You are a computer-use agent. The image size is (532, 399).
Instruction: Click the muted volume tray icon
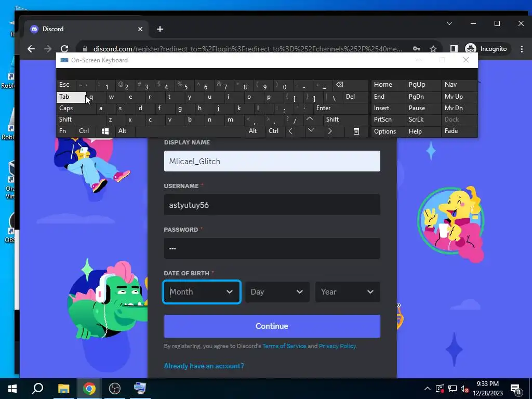[464, 389]
